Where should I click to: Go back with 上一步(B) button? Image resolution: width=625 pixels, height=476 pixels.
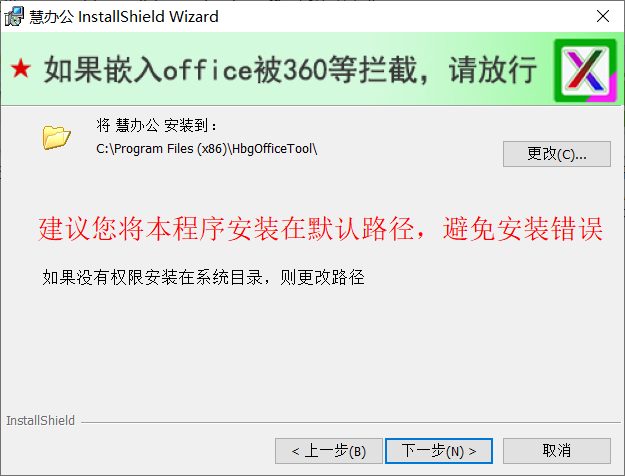coord(328,451)
